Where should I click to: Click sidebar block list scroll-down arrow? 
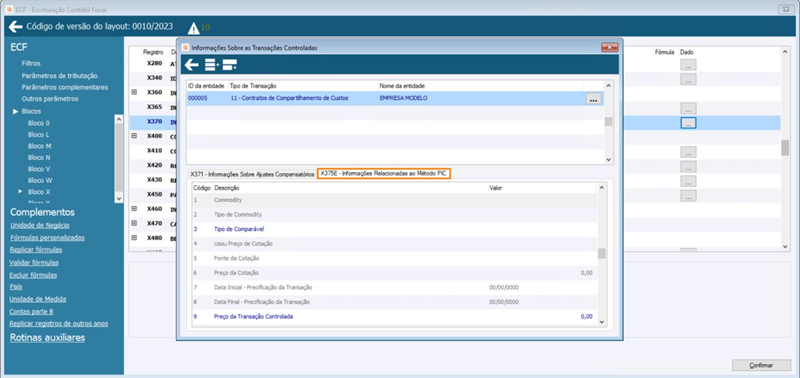pyautogui.click(x=119, y=198)
